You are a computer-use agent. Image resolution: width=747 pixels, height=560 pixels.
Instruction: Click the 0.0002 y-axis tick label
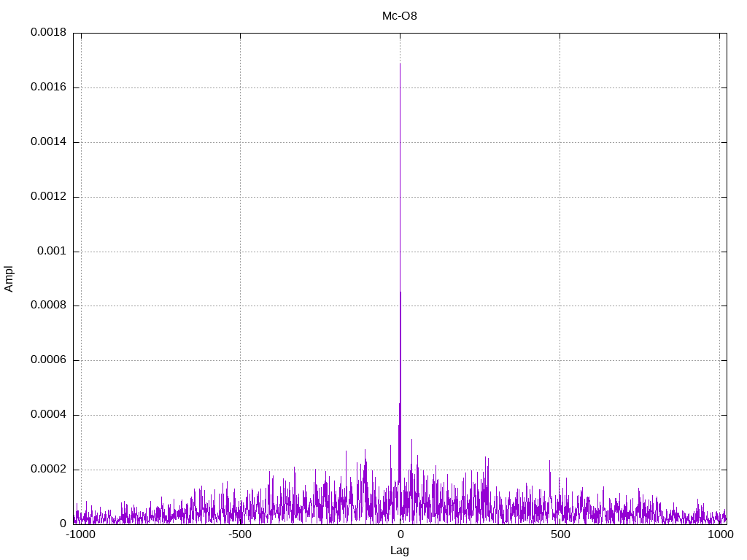[48, 470]
